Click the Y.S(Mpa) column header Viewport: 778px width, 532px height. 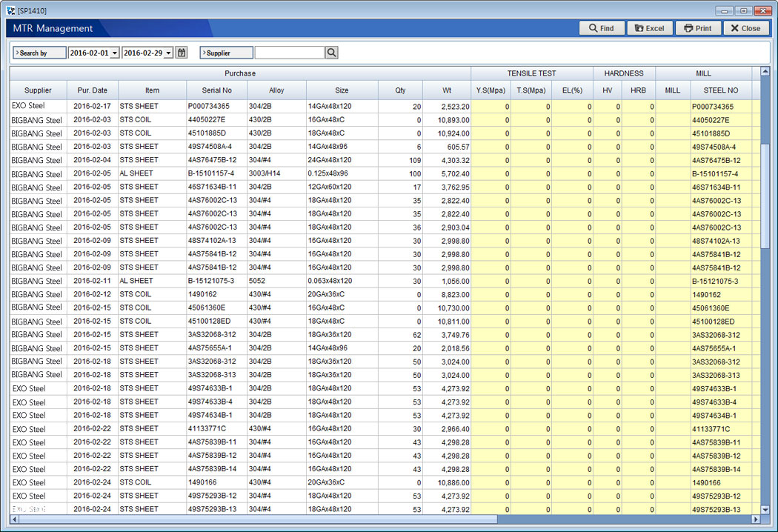[491, 90]
